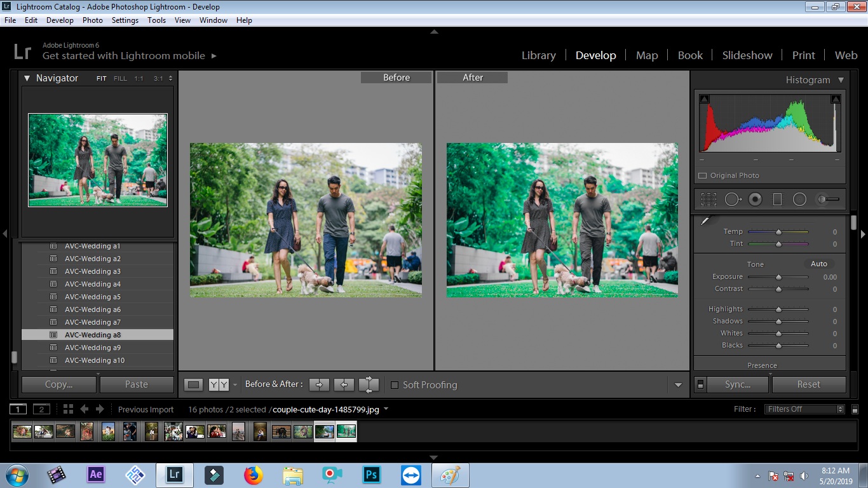Select the Graduated Filter tool
The image size is (868, 488).
(777, 200)
